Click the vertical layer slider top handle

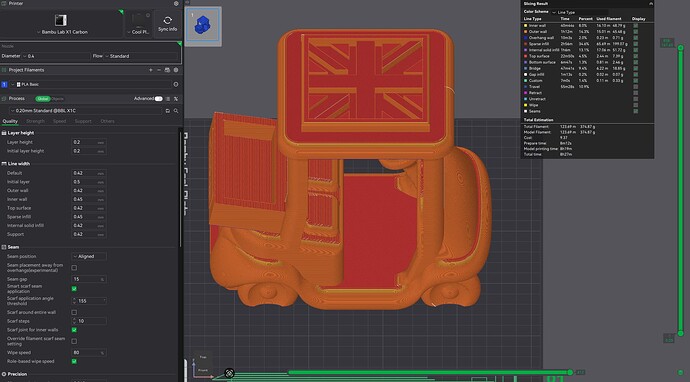[x=680, y=48]
